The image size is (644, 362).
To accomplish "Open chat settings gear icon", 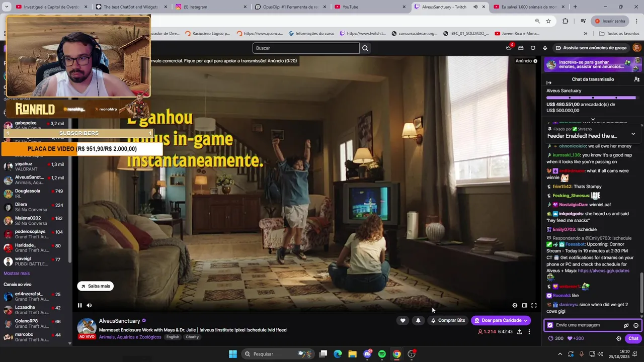I will pyautogui.click(x=619, y=338).
